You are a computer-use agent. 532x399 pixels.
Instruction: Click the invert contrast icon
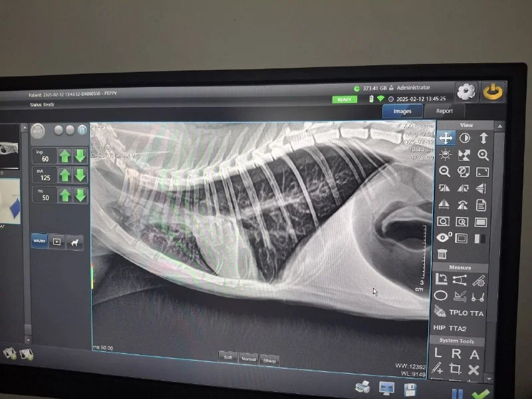tap(465, 138)
